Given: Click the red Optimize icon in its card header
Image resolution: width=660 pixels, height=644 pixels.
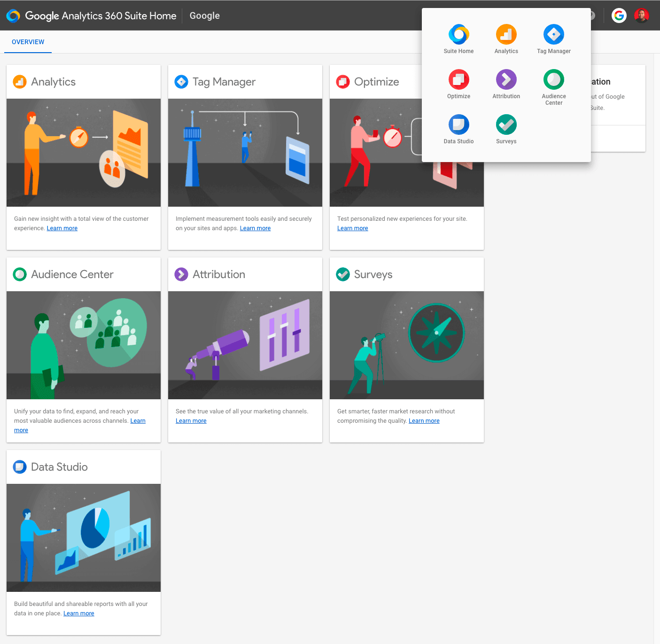Looking at the screenshot, I should 343,82.
